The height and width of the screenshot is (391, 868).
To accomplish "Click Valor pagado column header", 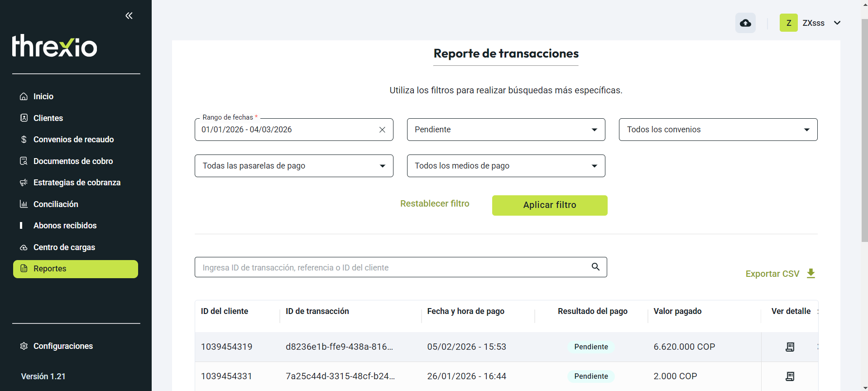I will (677, 311).
